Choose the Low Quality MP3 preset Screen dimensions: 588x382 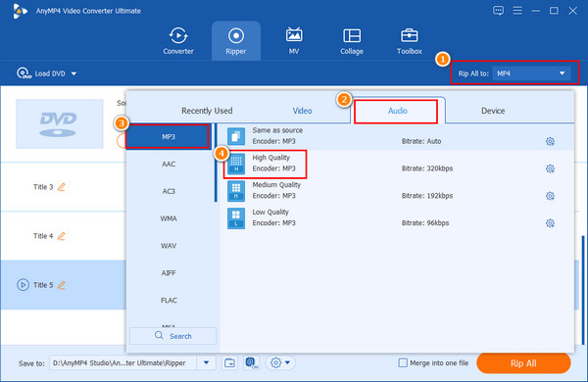[x=396, y=217]
